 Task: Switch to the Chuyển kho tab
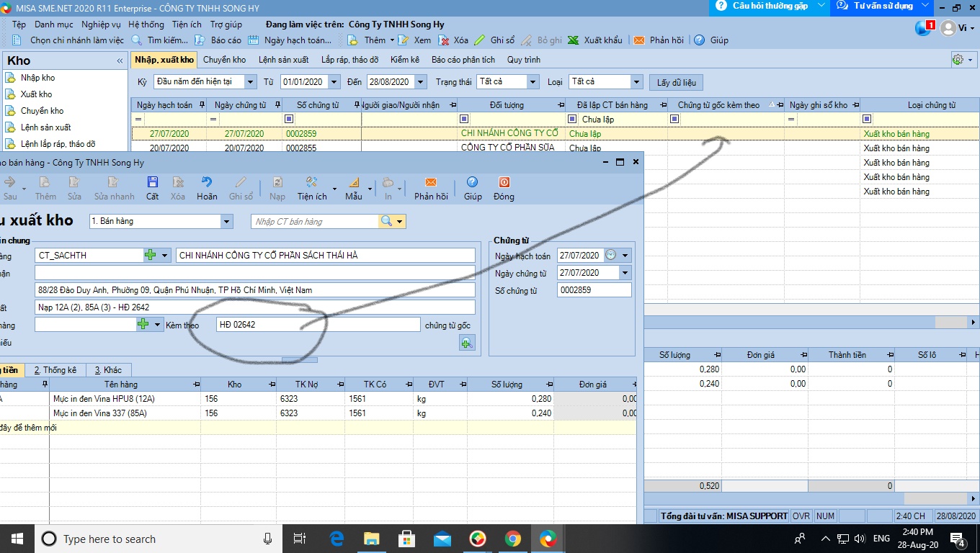(x=224, y=60)
